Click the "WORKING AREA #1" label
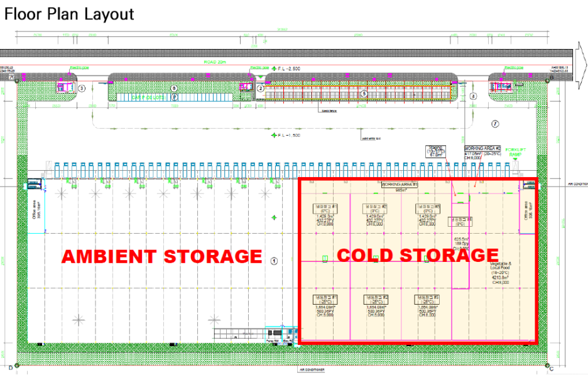588x375 pixels. coord(400,185)
